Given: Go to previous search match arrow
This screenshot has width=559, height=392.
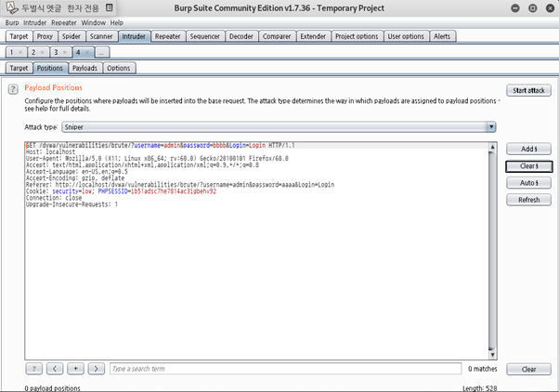Looking at the screenshot, I should coord(55,369).
